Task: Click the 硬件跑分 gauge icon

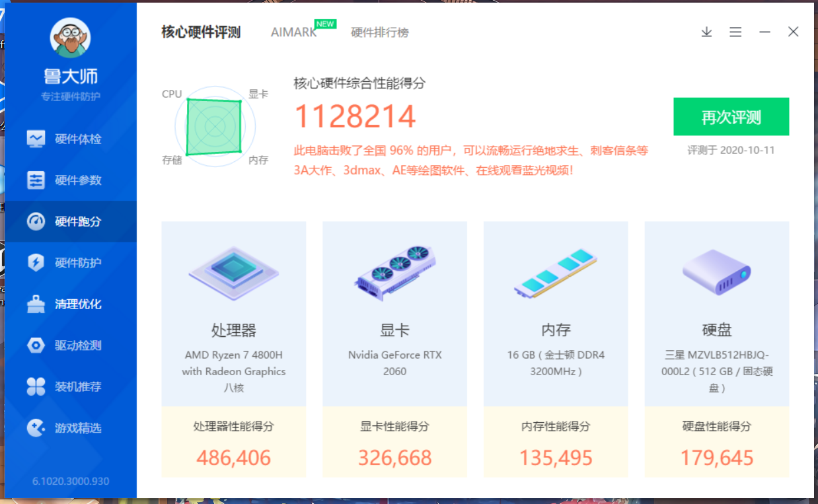Action: click(36, 221)
